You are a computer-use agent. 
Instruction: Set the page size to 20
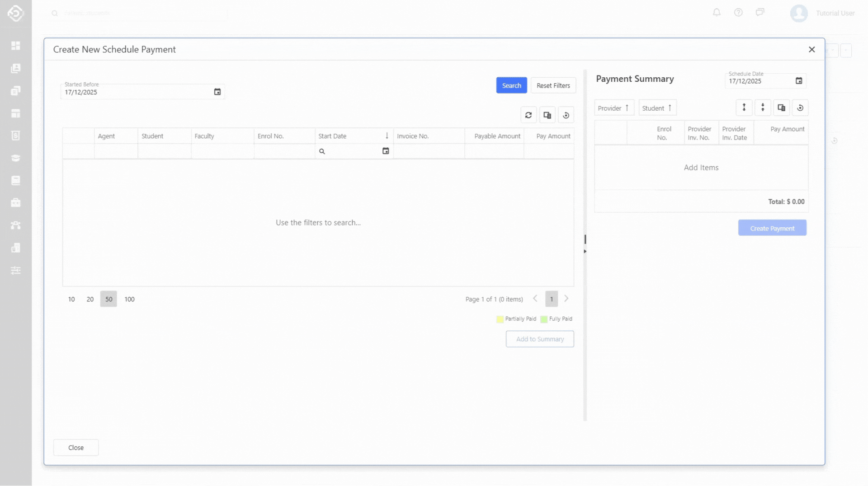click(x=90, y=299)
